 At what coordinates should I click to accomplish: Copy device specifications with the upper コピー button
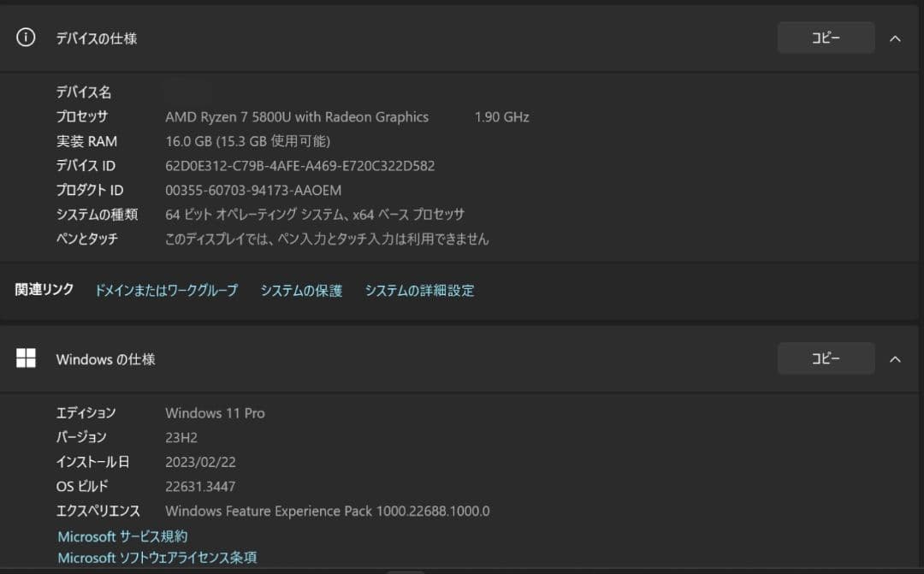(x=825, y=37)
